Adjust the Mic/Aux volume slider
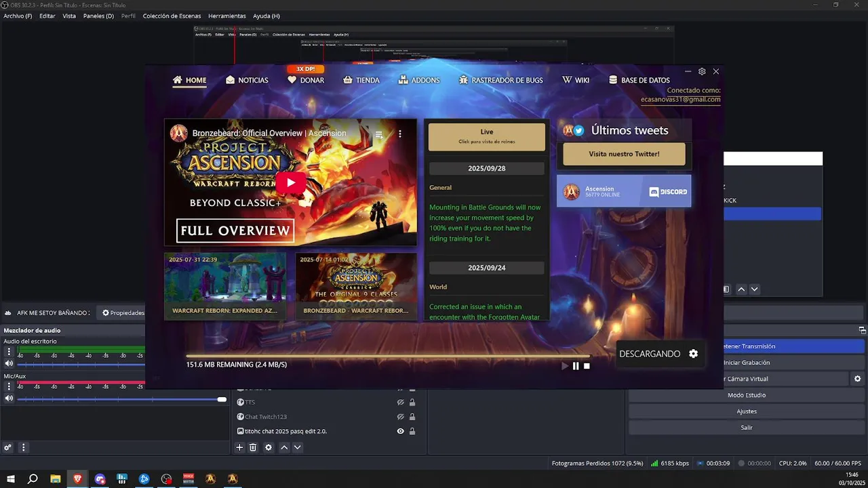Viewport: 868px width, 488px height. [x=122, y=399]
